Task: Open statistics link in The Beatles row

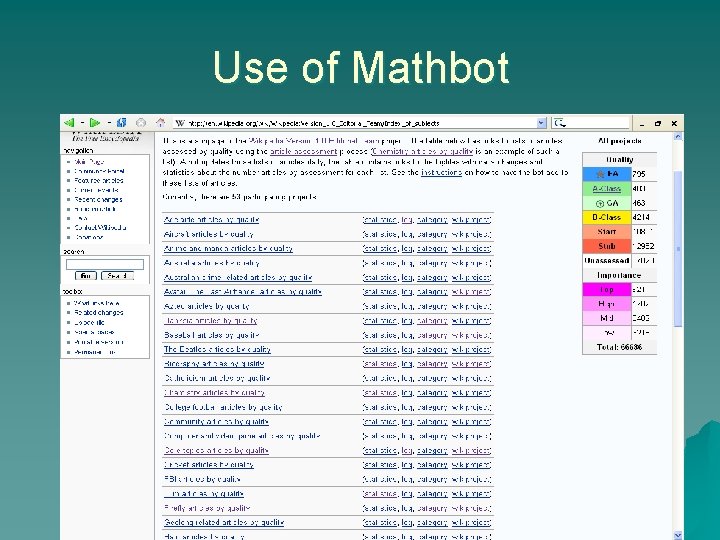Action: (x=380, y=349)
